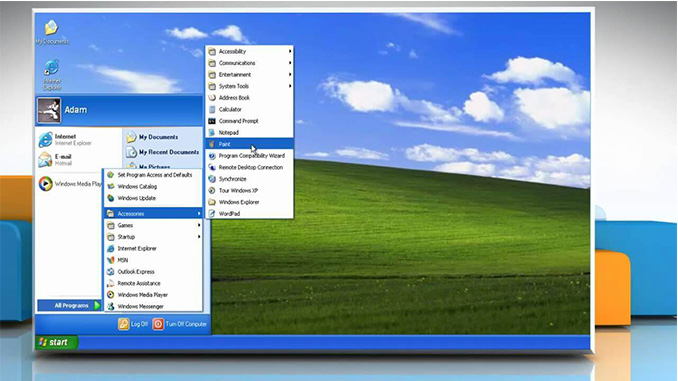
Task: Click Set Program Access and Defaults icon
Action: (111, 175)
